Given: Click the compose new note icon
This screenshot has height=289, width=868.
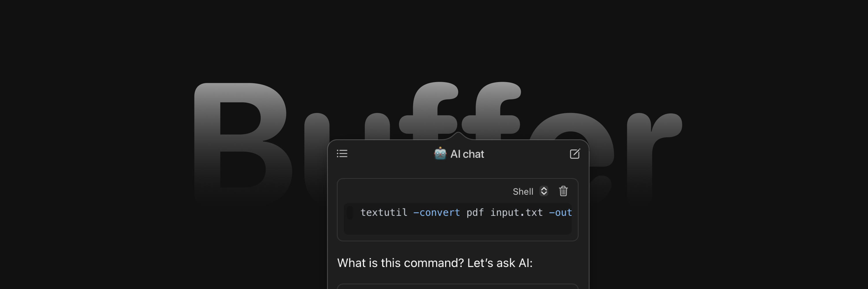Looking at the screenshot, I should coord(575,154).
